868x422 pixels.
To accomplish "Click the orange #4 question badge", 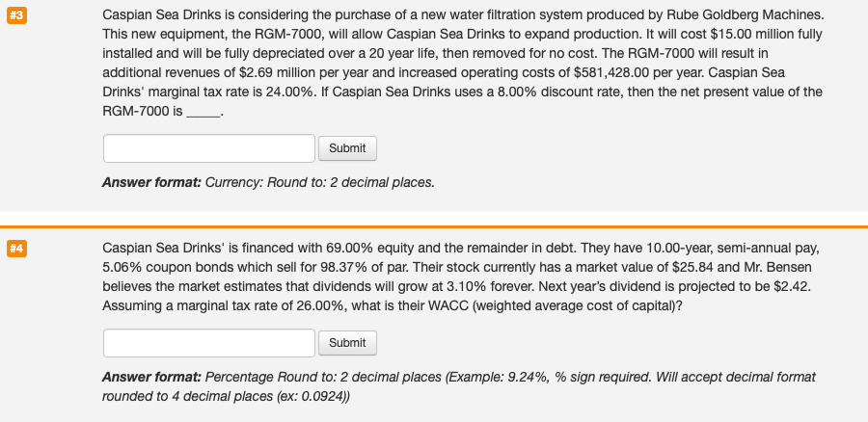I will click(16, 249).
